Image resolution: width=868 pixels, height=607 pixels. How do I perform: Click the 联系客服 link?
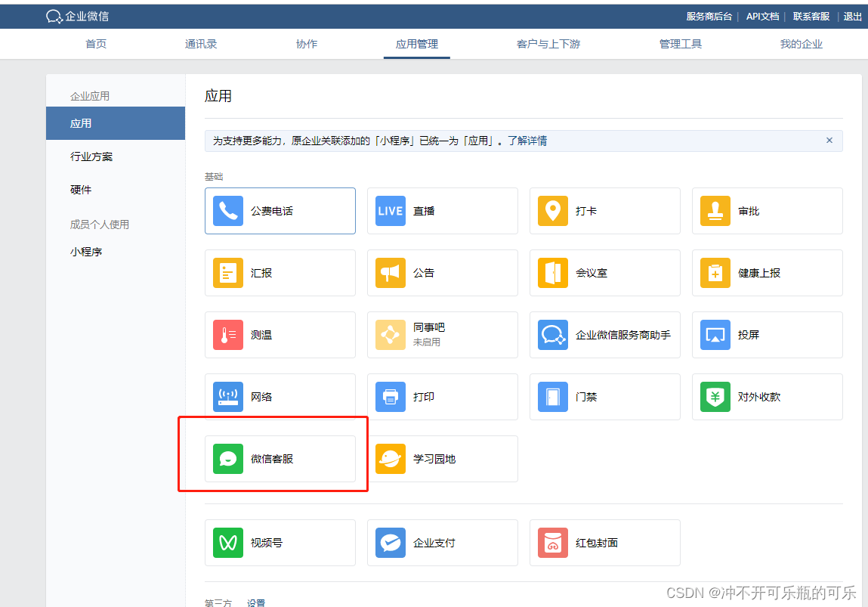tap(811, 17)
